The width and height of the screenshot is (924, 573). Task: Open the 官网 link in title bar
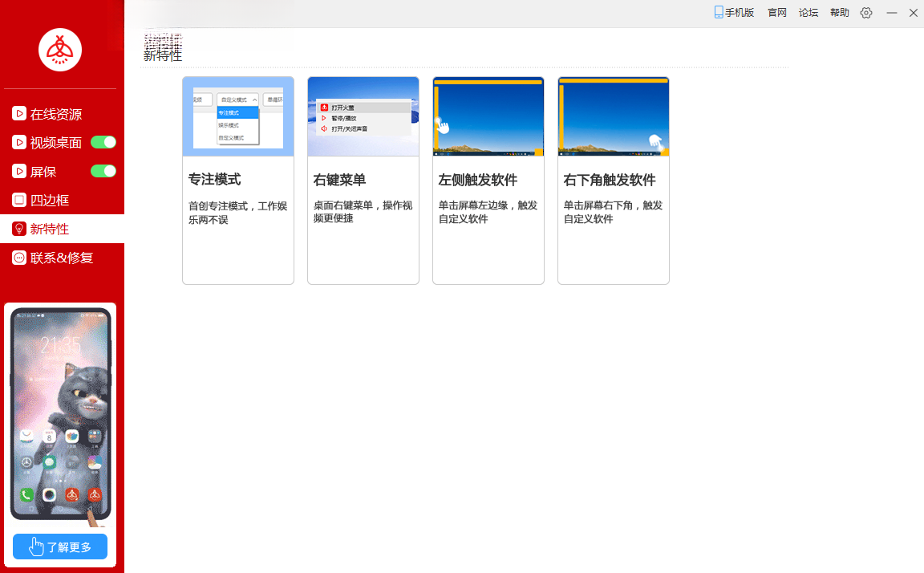pyautogui.click(x=776, y=12)
